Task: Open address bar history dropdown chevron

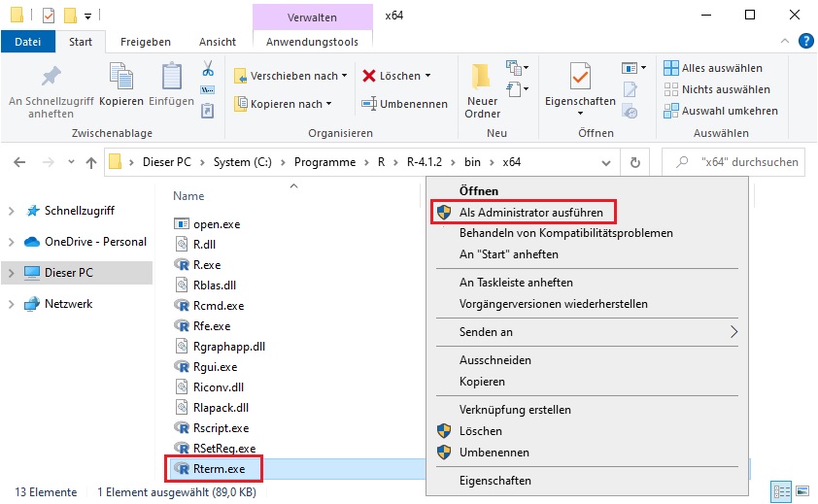Action: coord(606,163)
